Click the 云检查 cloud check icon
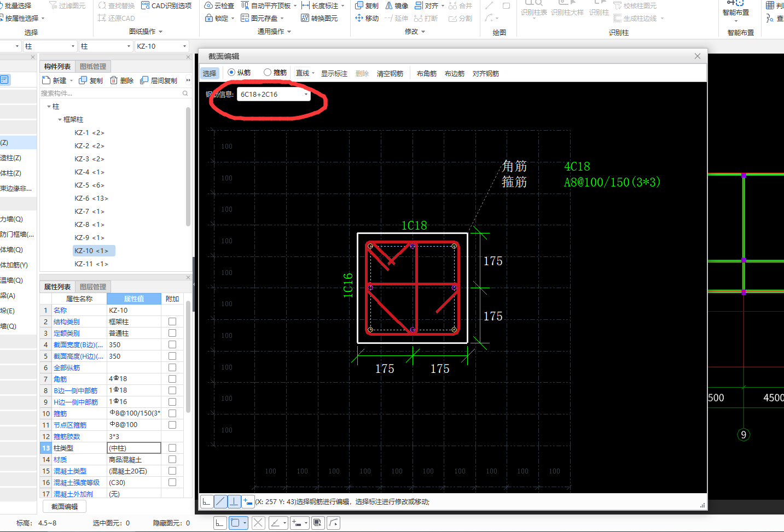Viewport: 784px width, 532px height. [208, 5]
